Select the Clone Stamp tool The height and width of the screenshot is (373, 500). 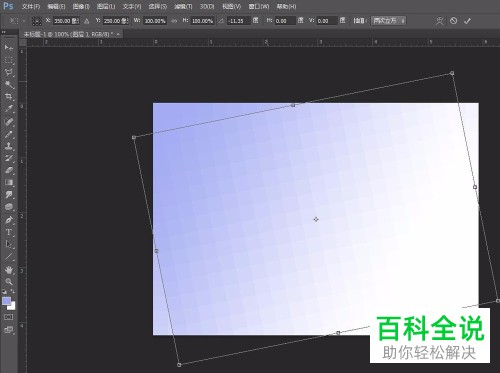coord(9,146)
